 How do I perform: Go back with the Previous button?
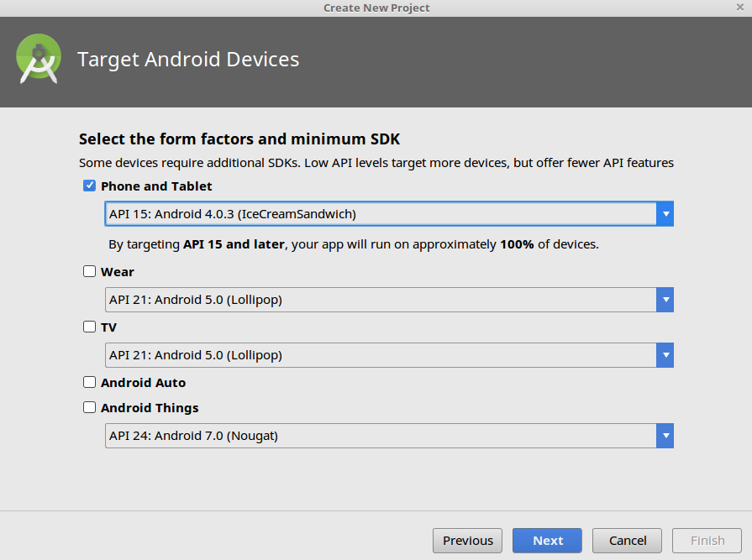(467, 541)
